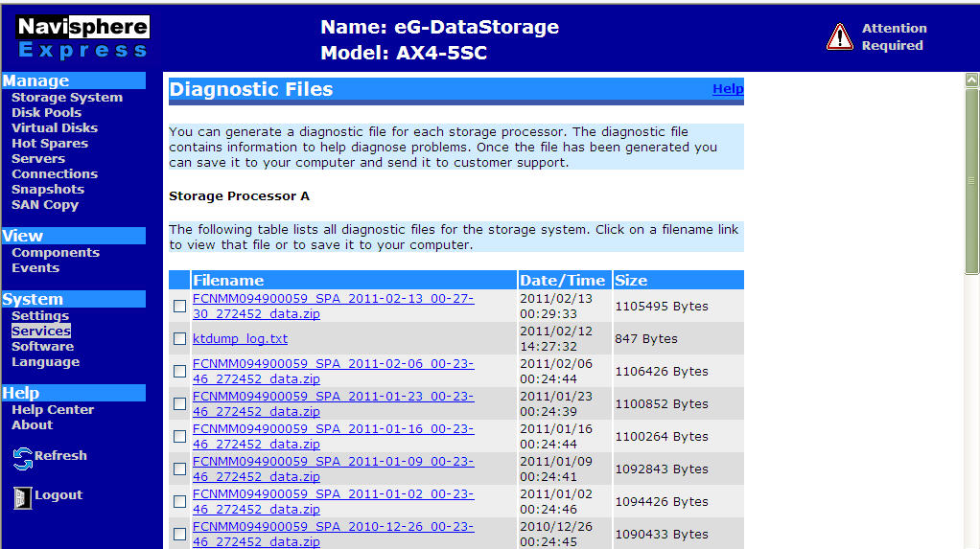The height and width of the screenshot is (549, 980).
Task: Open Connections page
Action: (x=55, y=173)
